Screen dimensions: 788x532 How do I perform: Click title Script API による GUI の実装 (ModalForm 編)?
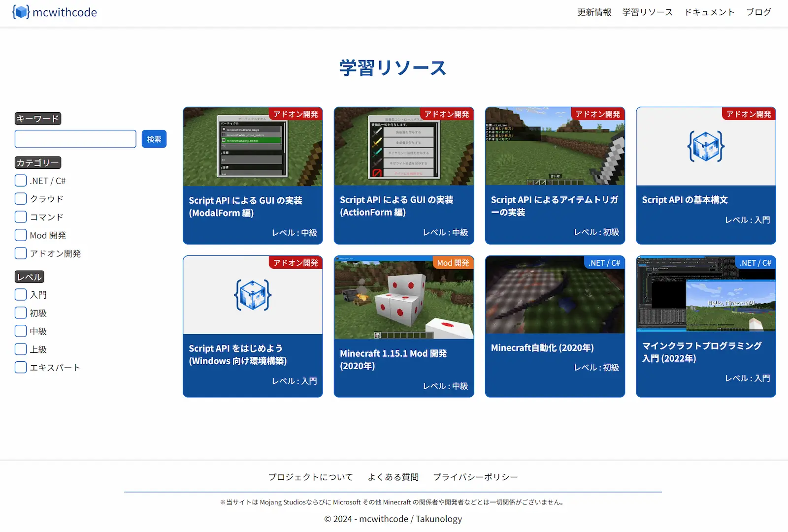coord(245,207)
